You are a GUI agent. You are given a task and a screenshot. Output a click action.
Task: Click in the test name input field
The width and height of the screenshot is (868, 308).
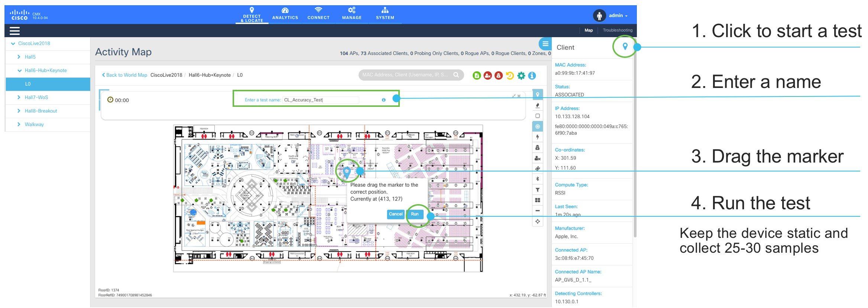coord(321,100)
